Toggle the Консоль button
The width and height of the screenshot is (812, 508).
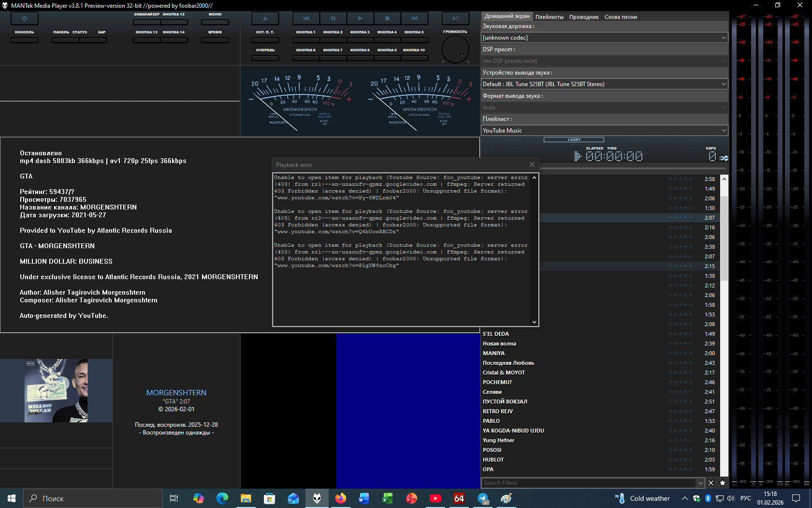(x=25, y=40)
